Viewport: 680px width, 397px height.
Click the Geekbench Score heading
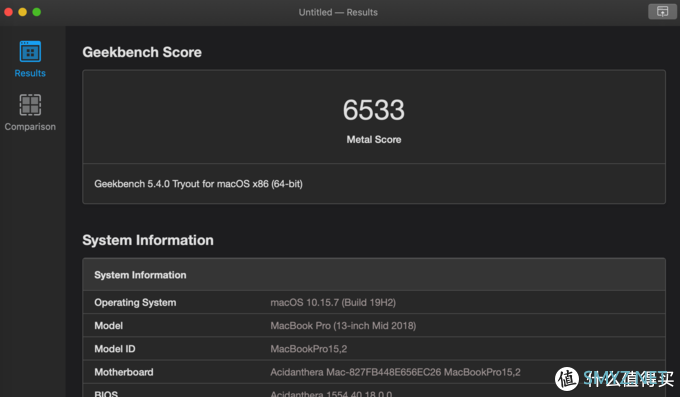click(x=142, y=52)
